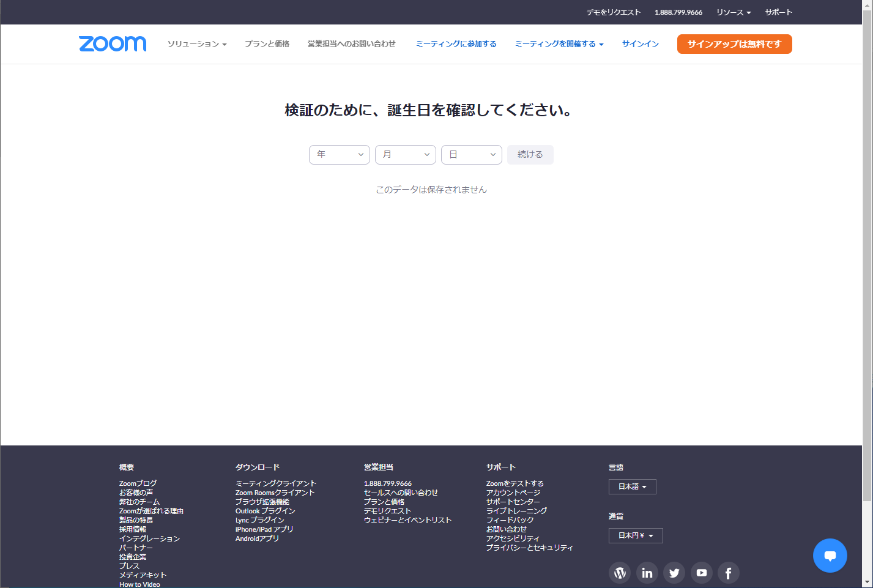Open the デモリクエスト footer link
The width and height of the screenshot is (873, 588).
pos(387,511)
